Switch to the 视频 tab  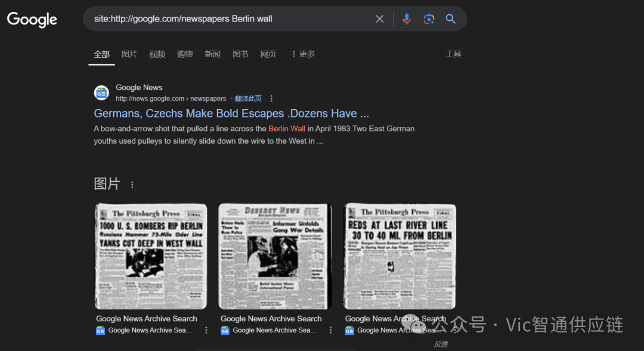tap(157, 54)
